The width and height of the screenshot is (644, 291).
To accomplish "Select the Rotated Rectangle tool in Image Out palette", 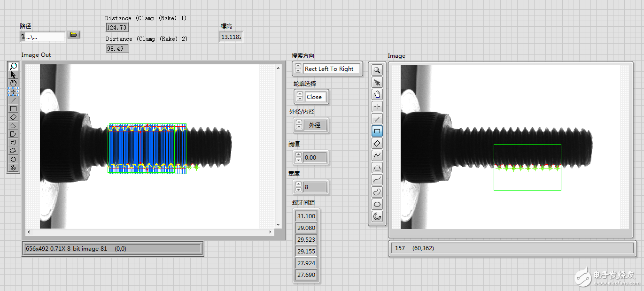I will pyautogui.click(x=14, y=117).
